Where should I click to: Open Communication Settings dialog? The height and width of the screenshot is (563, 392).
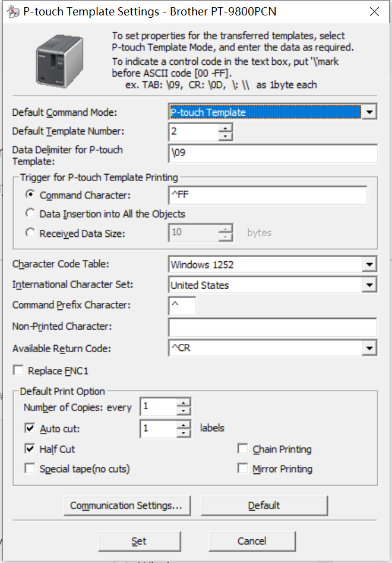click(x=127, y=505)
